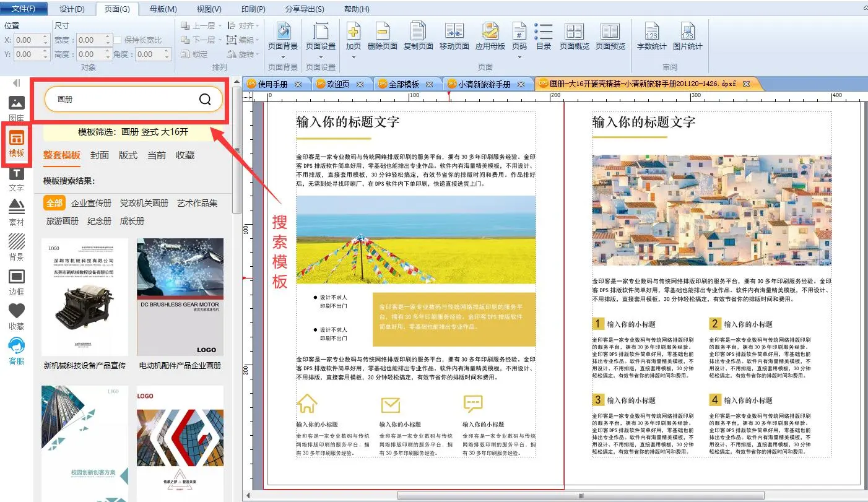The image size is (868, 502).
Task: Open the Image Library (图库) sidebar panel
Action: click(17, 109)
